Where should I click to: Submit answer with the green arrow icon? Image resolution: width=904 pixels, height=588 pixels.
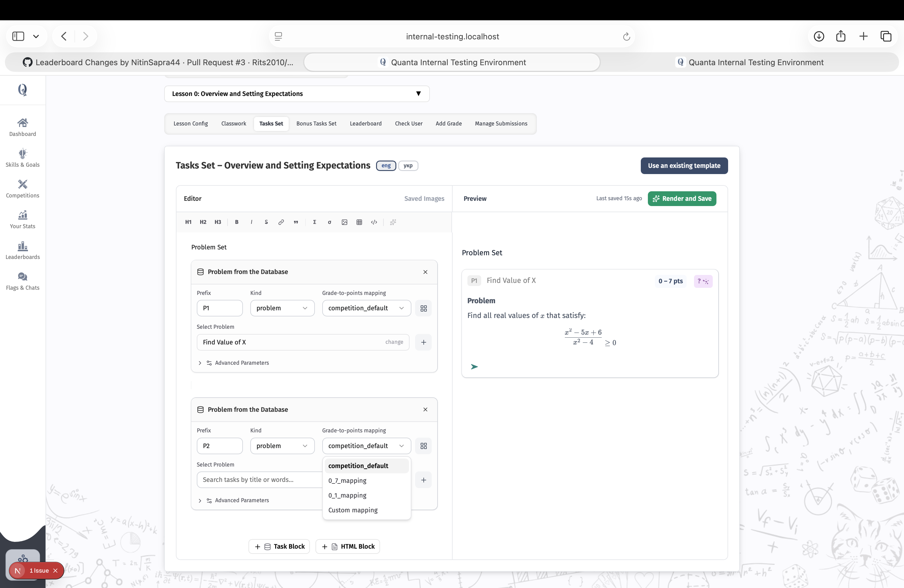[474, 367]
